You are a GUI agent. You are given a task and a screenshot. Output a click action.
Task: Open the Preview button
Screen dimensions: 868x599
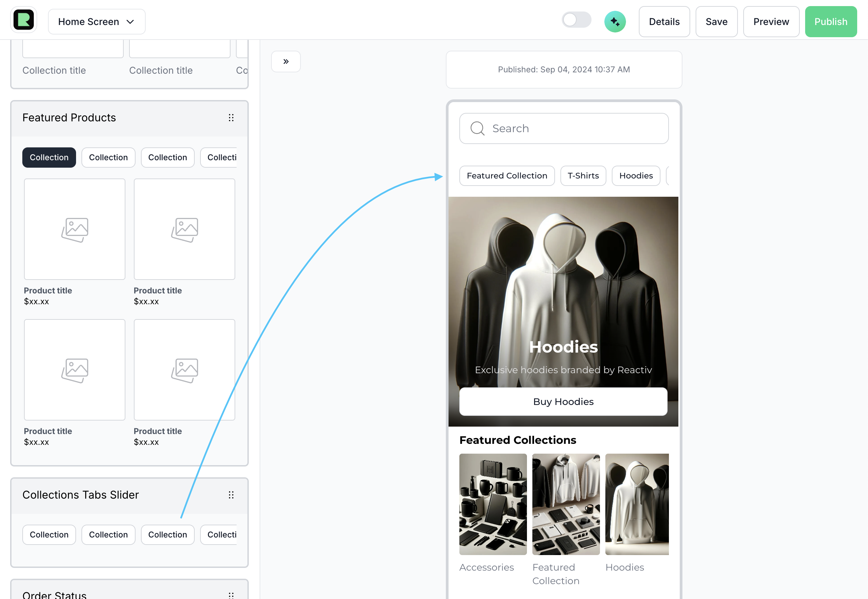tap(771, 22)
